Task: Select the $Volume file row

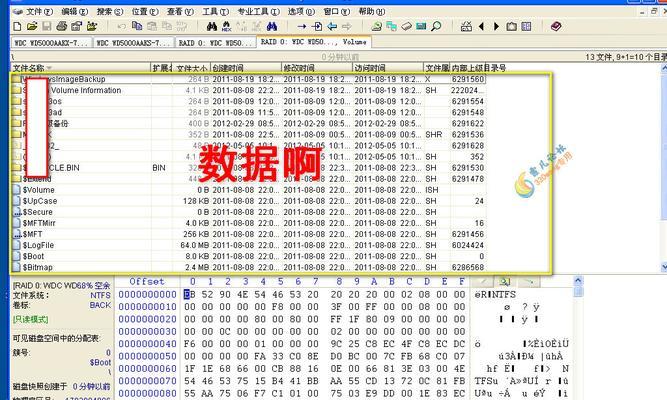Action: 249,190
